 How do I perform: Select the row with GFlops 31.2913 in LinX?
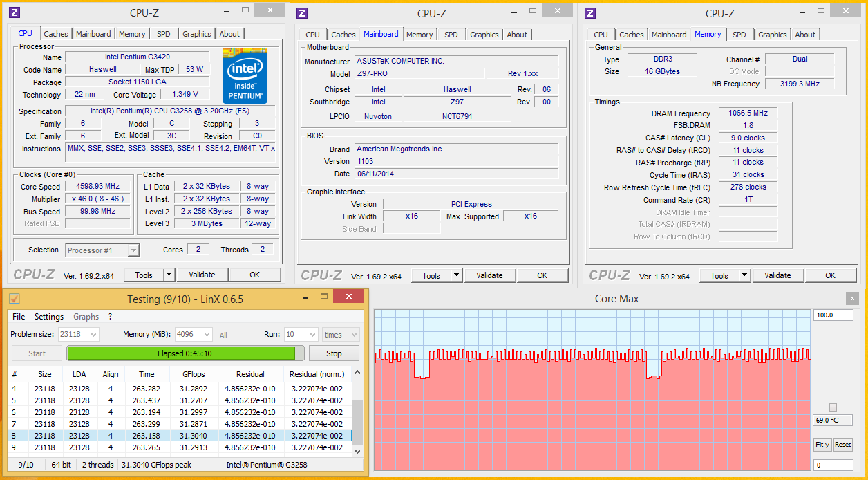[x=180, y=447]
